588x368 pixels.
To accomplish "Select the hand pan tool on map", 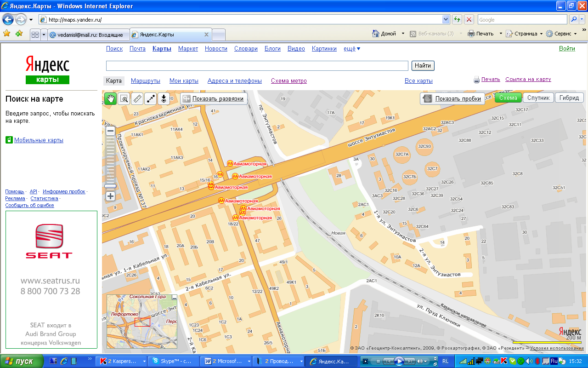I will [110, 98].
